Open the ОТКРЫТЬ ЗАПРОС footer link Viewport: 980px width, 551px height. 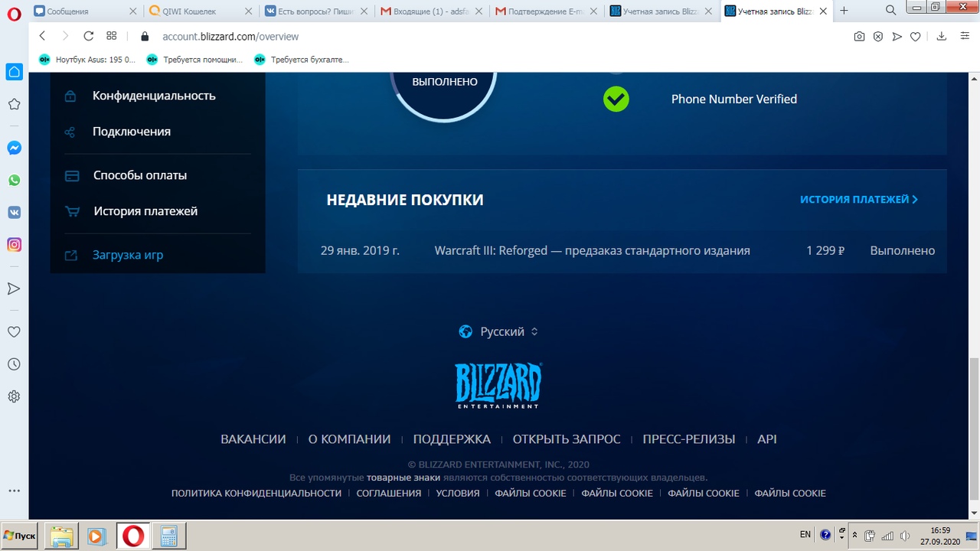(x=567, y=439)
